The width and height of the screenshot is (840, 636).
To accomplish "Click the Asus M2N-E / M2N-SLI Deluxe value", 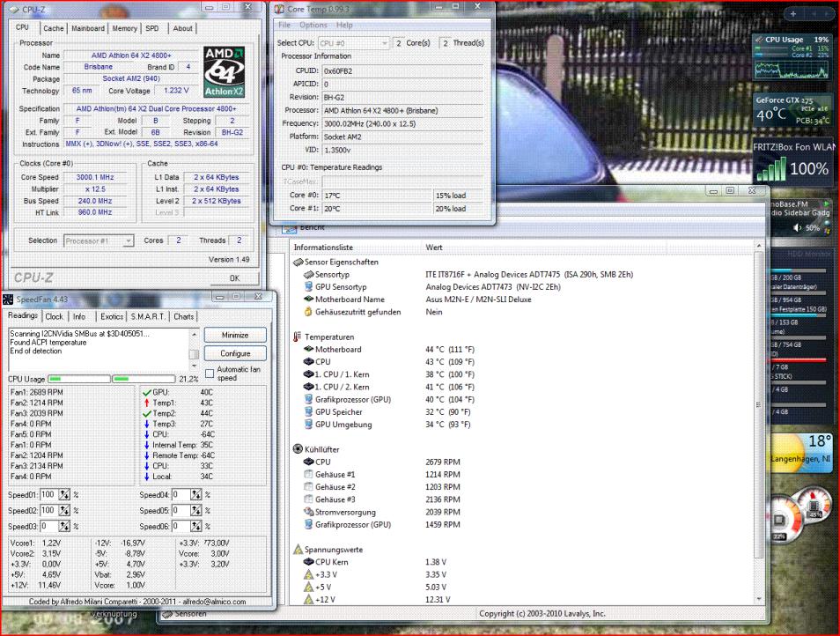I will [478, 300].
